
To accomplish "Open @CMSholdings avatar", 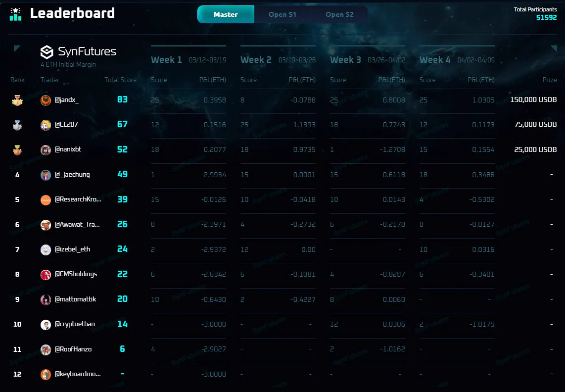I will point(46,275).
